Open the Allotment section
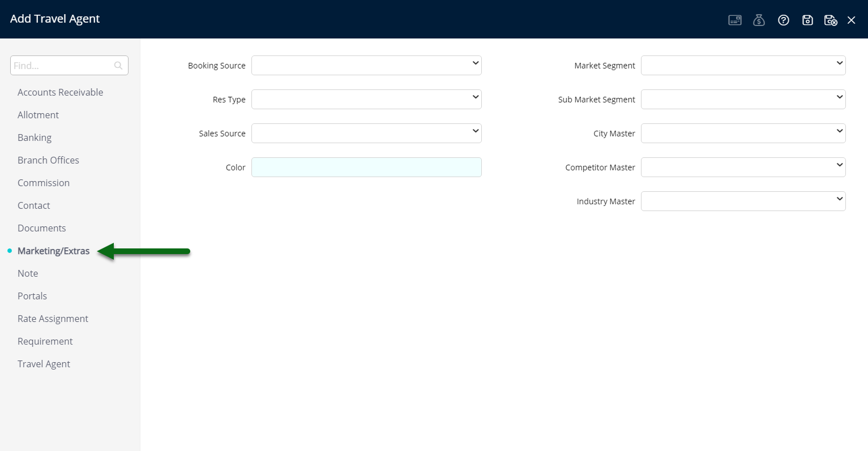Screen dimensions: 868x451 pyautogui.click(x=38, y=115)
